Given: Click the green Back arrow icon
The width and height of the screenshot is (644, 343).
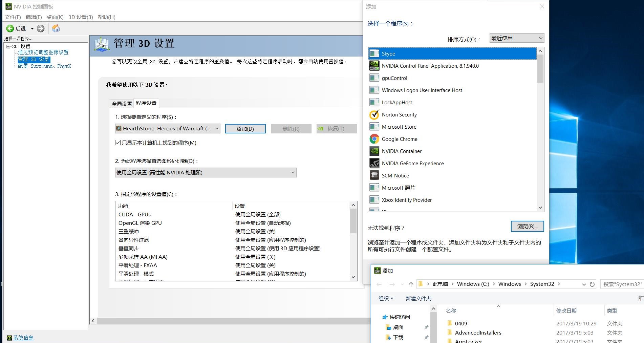Looking at the screenshot, I should pos(10,28).
